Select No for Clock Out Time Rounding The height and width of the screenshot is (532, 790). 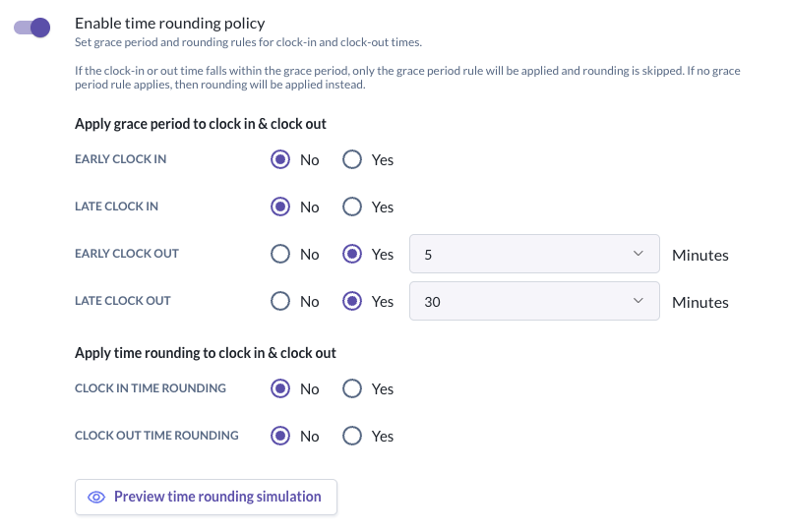280,436
